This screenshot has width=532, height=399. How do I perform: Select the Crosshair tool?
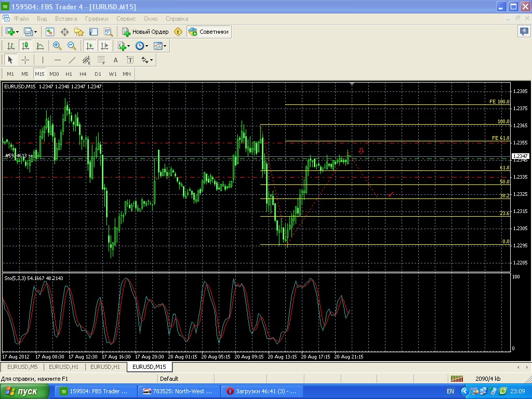[25, 60]
